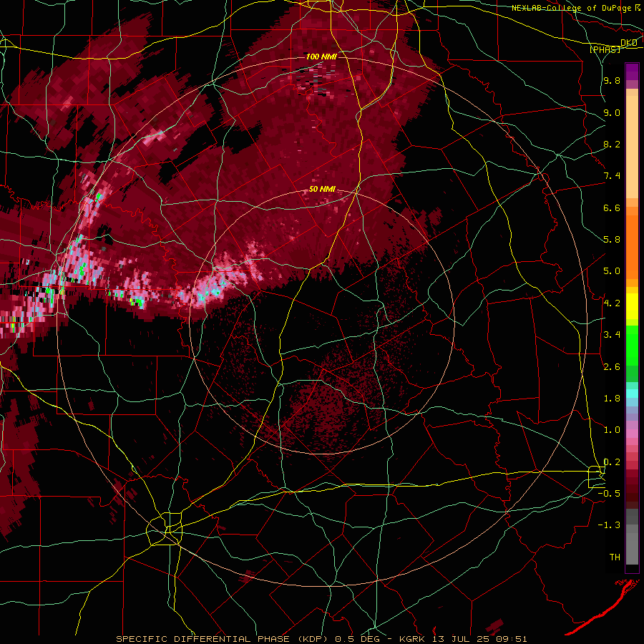Click the 6.6 scale value
Image resolution: width=644 pixels, height=644 pixels.
[612, 208]
